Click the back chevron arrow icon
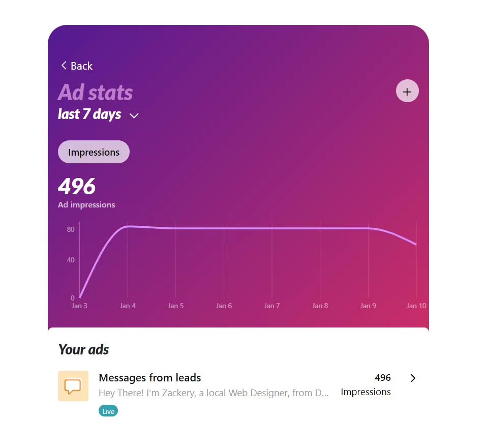 click(x=64, y=66)
